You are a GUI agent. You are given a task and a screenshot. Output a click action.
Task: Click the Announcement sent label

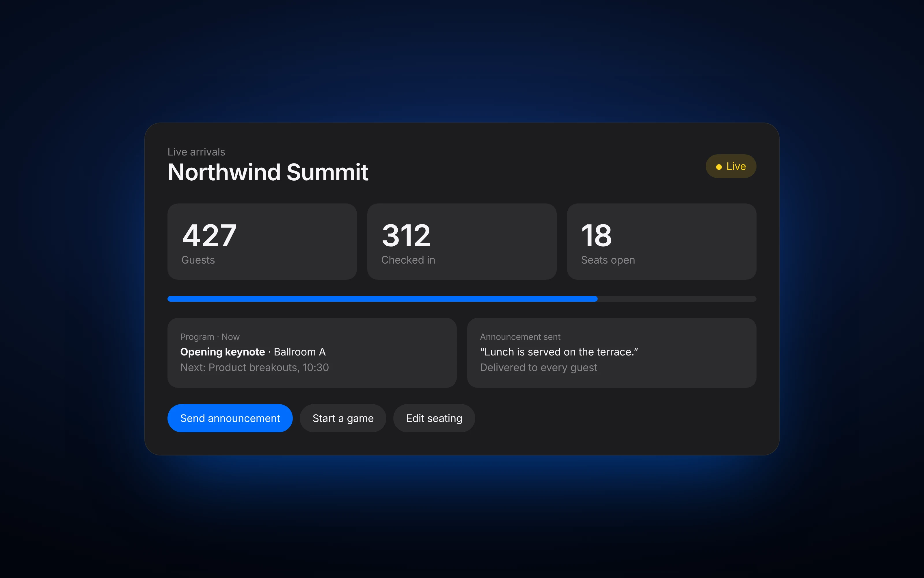tap(520, 337)
